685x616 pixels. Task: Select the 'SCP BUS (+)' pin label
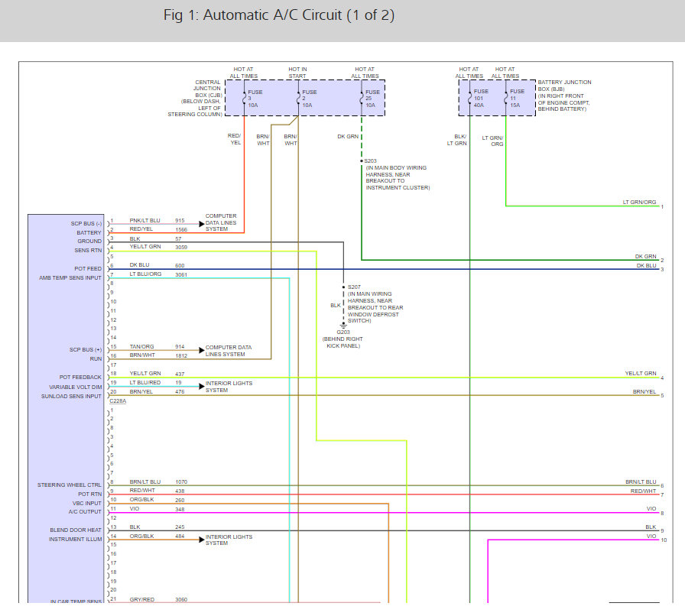tap(85, 349)
